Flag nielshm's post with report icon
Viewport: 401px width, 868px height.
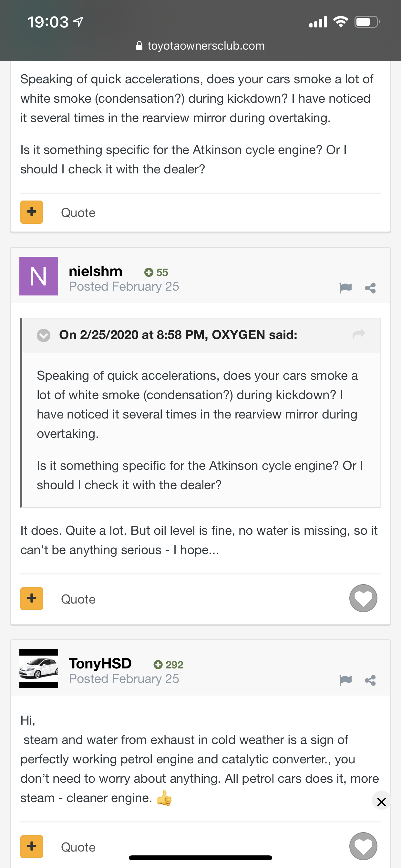pos(345,288)
